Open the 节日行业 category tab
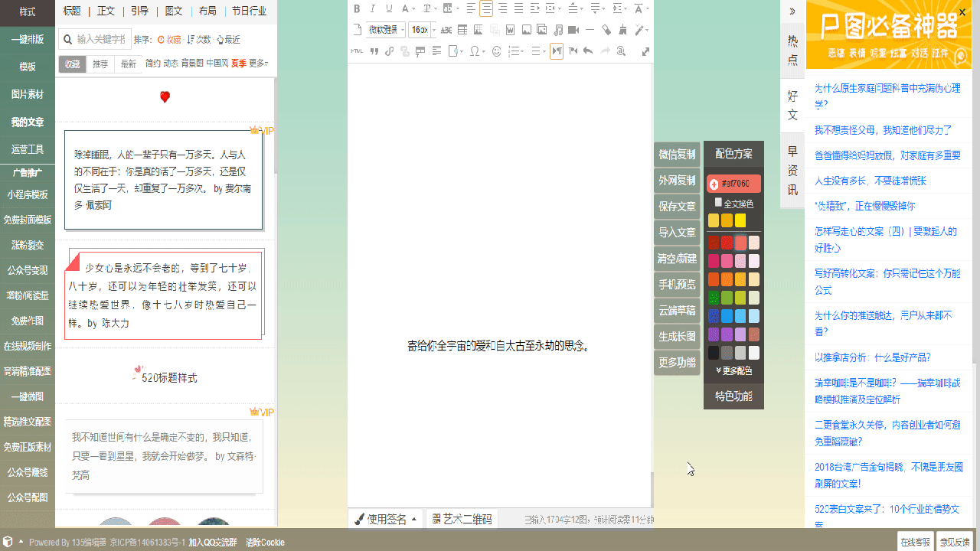Viewport: 980px width, 551px height. click(x=249, y=11)
